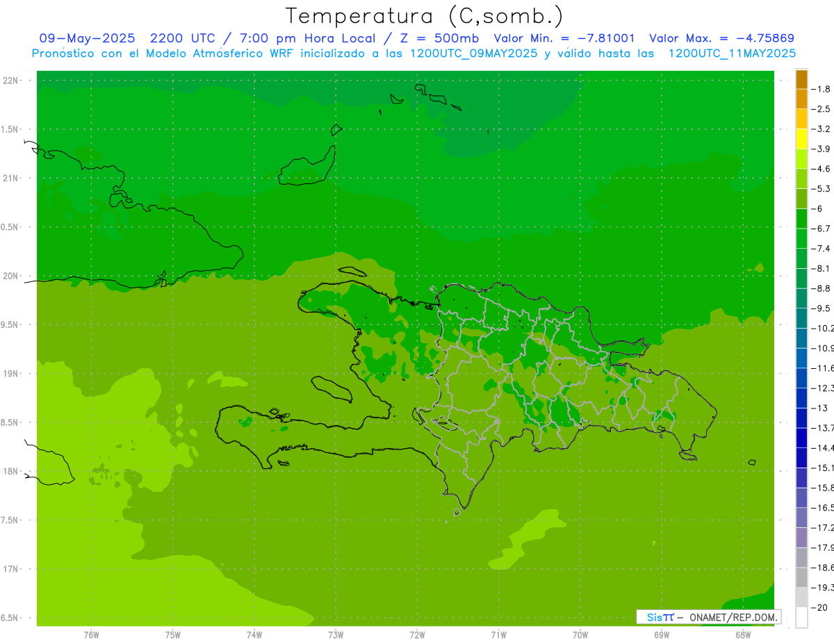Click the purple swatch between -17.2 and -17.9
The image size is (834, 644).
coord(801,538)
